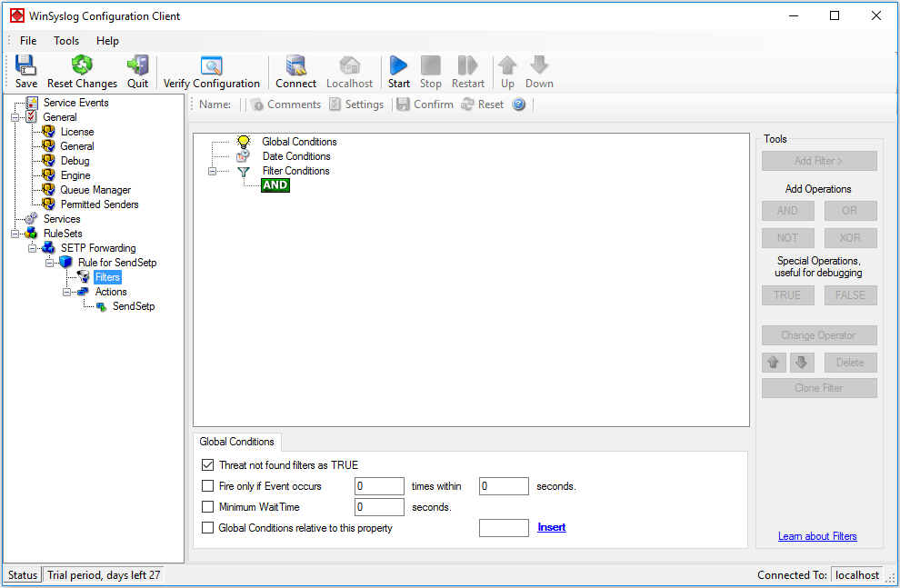Screen dimensions: 900x588
Task: Click the XOR operation button
Action: pyautogui.click(x=850, y=237)
